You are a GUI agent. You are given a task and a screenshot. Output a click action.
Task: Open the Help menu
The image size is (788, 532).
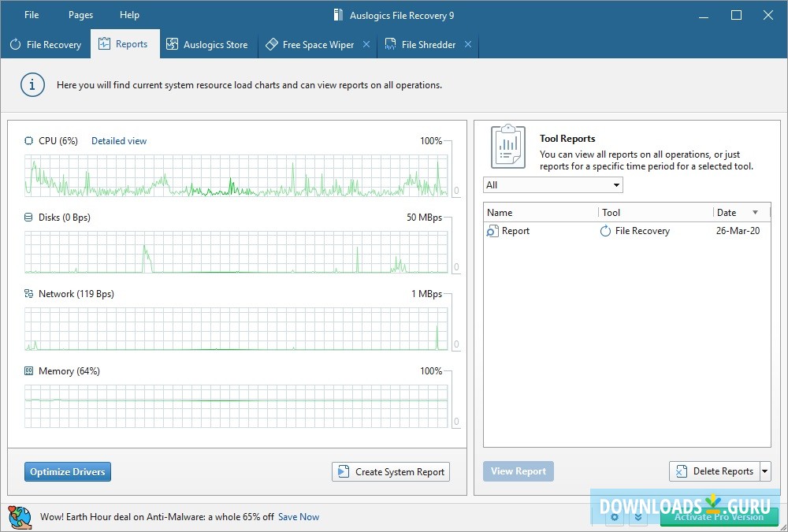(129, 15)
